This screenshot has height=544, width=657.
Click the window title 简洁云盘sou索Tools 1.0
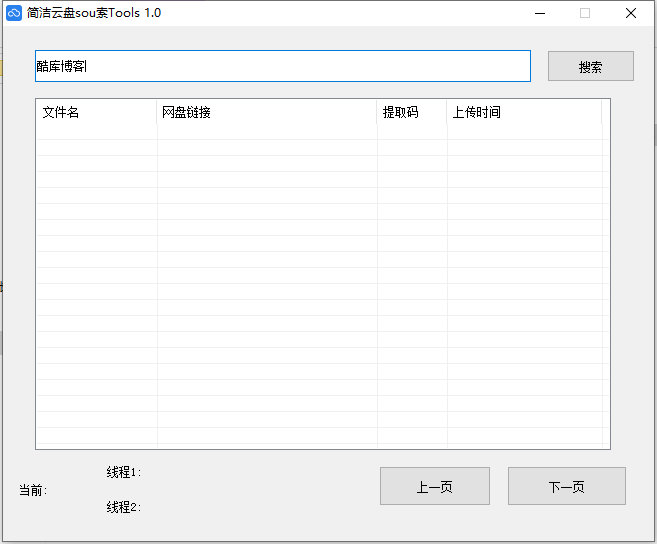pyautogui.click(x=94, y=13)
